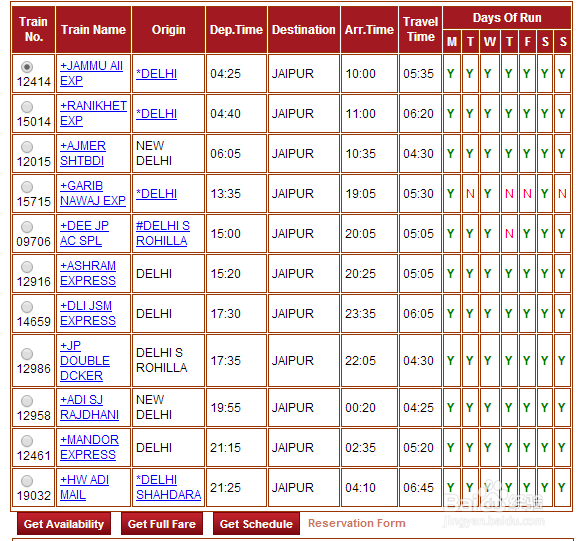Open the Reservation Form link
Image resolution: width=578 pixels, height=541 pixels.
[x=356, y=523]
